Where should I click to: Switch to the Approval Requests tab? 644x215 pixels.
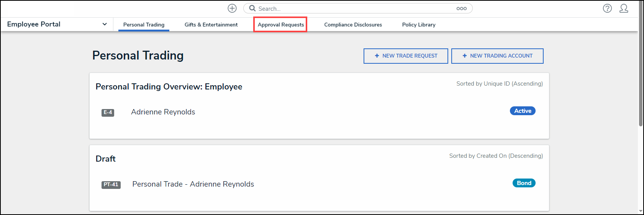(280, 25)
